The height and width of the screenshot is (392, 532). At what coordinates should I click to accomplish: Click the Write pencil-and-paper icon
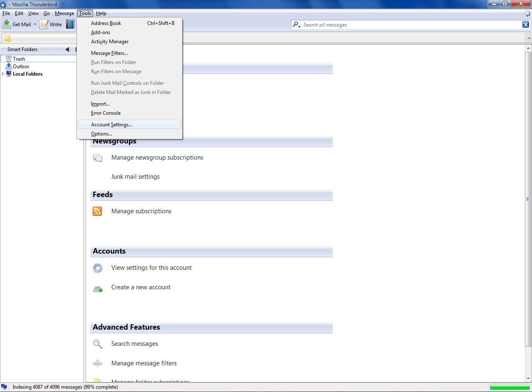(44, 24)
